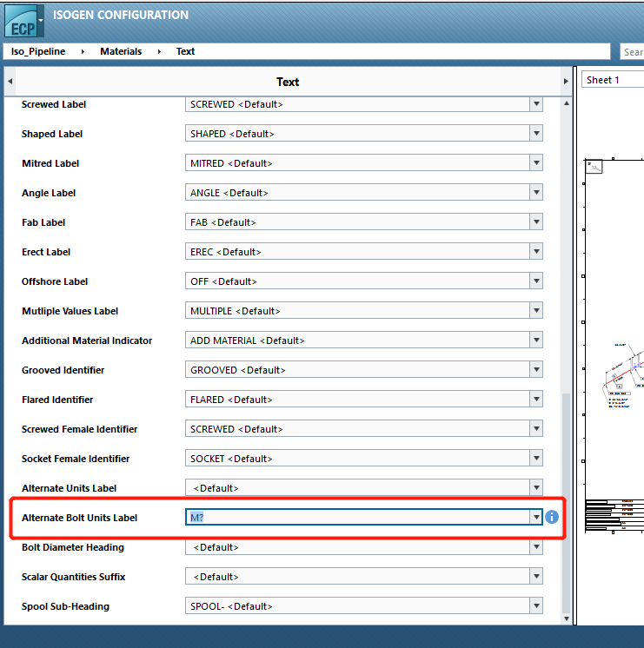Click the vertical scrollbar thumb of the settings list
644x648 pixels.
567,503
